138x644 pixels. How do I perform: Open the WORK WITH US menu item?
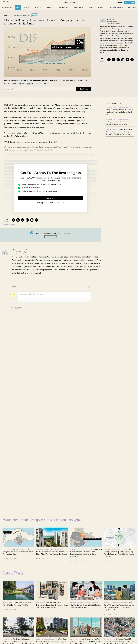(7, 7)
